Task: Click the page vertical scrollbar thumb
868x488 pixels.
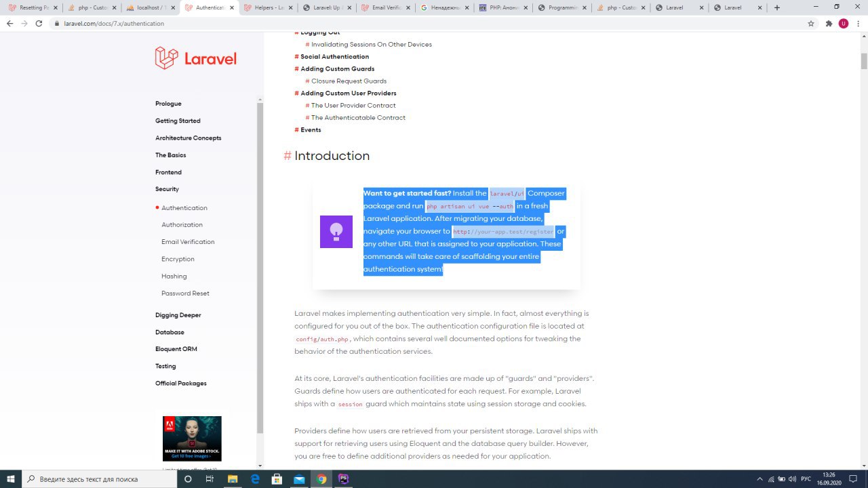Action: coord(864,60)
